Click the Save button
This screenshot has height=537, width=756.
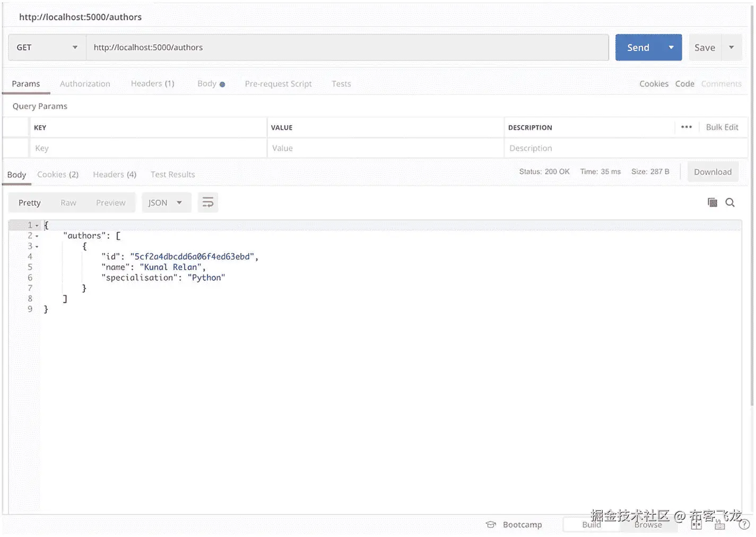[x=705, y=47]
